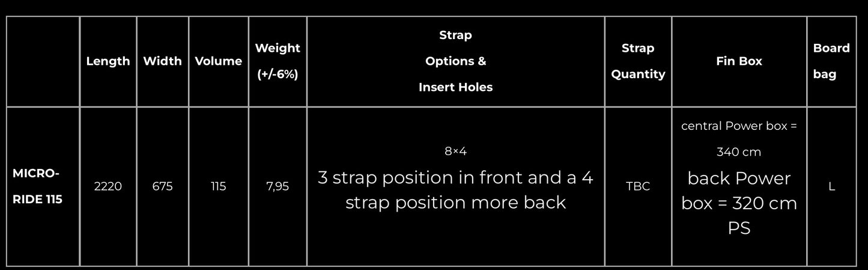Click the 675 width value

[x=162, y=186]
